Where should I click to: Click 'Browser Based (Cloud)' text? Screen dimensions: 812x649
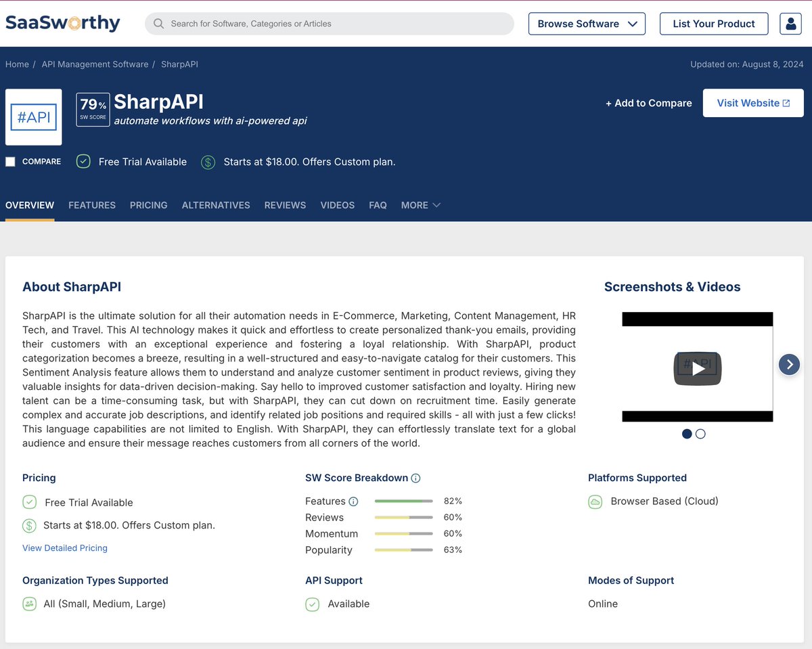[x=664, y=501]
